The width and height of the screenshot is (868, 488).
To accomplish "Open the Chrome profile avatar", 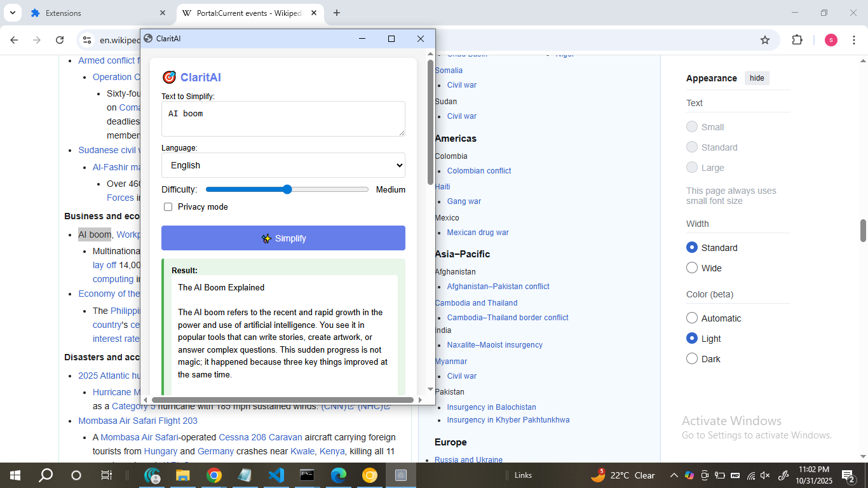I will tap(831, 40).
